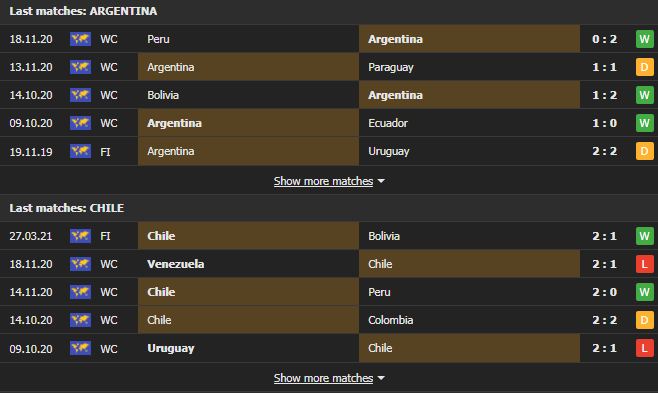Click highlighted Argentina cell versus Ecuador
658x393 pixels.
coord(248,123)
